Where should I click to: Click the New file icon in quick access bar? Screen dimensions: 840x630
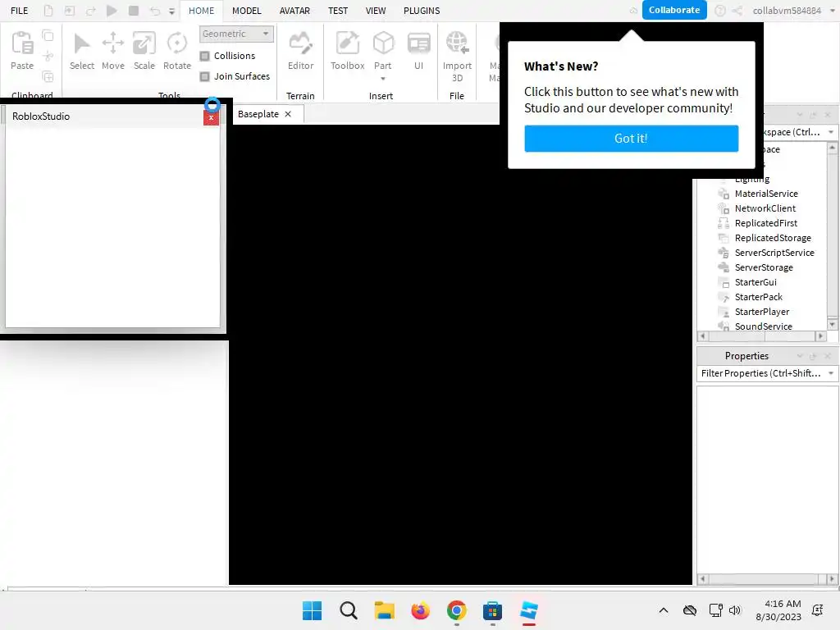[48, 10]
